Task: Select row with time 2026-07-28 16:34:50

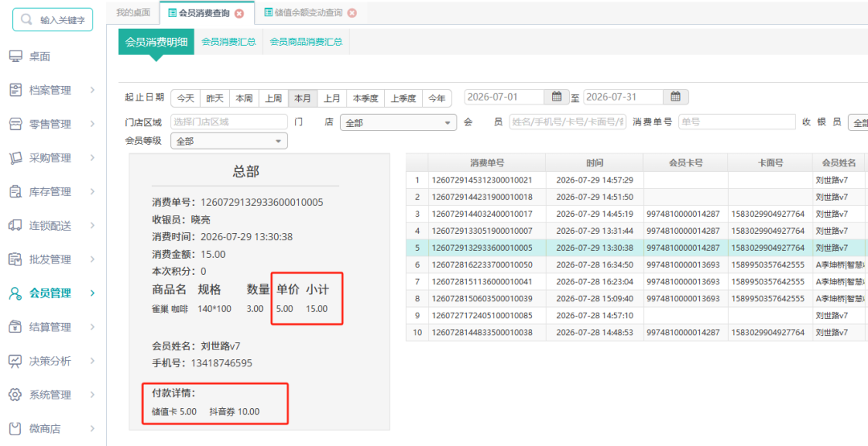Action: (x=637, y=265)
